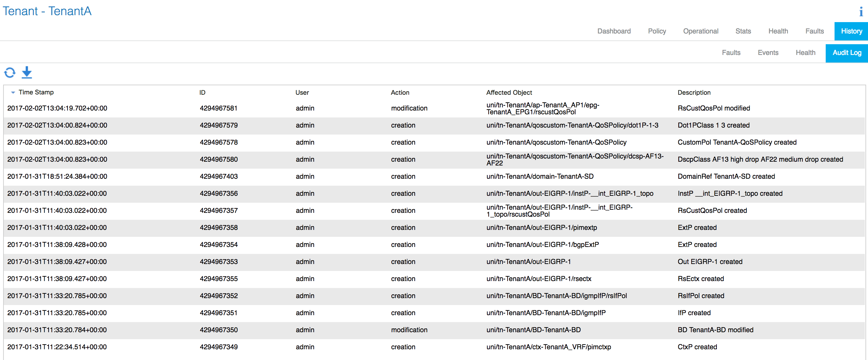Click 'RsCustQosPol created' description
Viewport: 868px width, 360px height.
tap(712, 211)
